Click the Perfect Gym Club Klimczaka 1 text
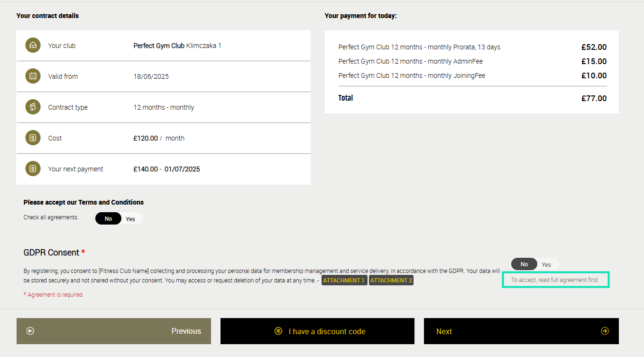 [177, 46]
